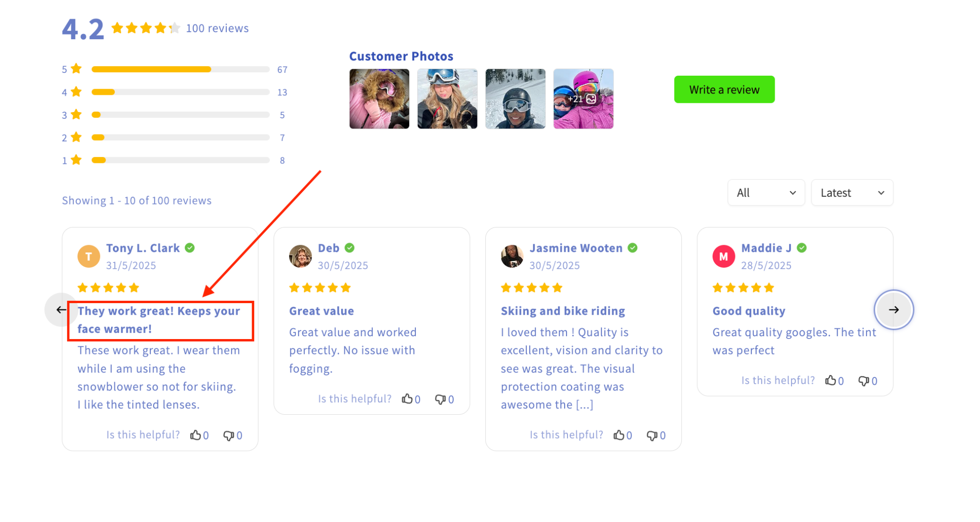Thumbs up Tony L. Clark's review

(195, 435)
